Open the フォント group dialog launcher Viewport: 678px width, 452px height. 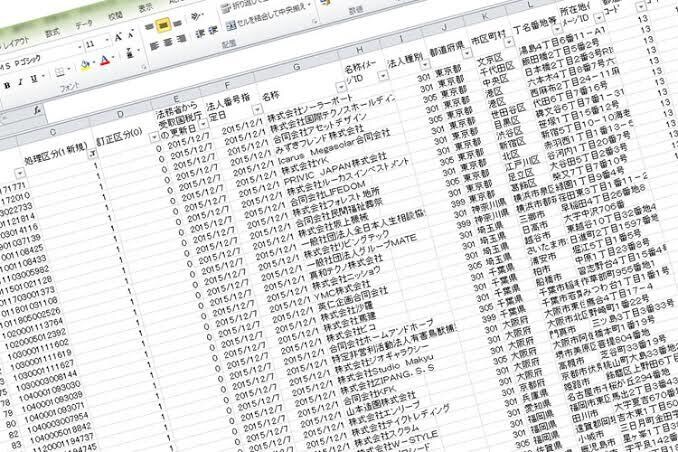point(144,67)
